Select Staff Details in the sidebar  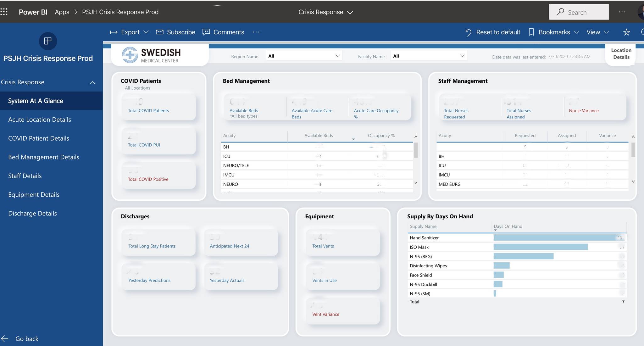pos(25,176)
